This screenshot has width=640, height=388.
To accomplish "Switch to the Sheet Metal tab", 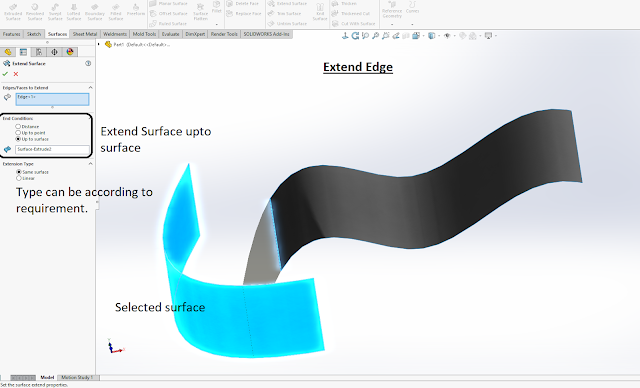I will click(84, 34).
